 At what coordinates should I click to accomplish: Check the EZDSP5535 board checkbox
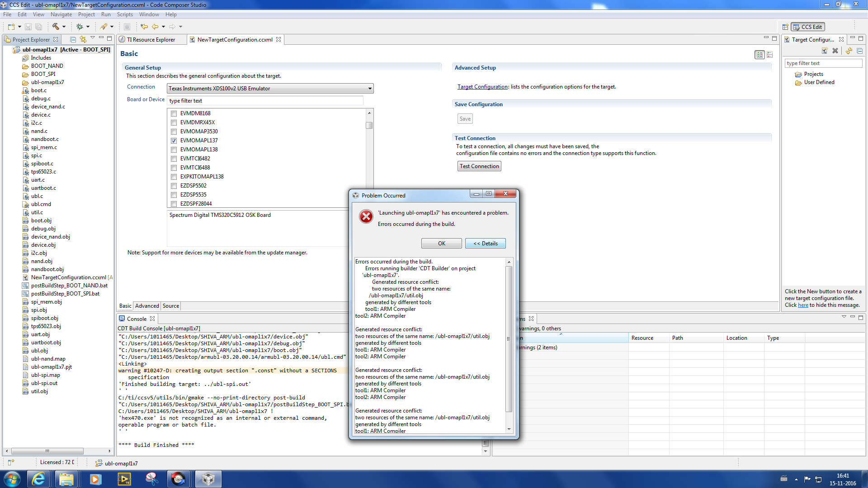tap(174, 195)
